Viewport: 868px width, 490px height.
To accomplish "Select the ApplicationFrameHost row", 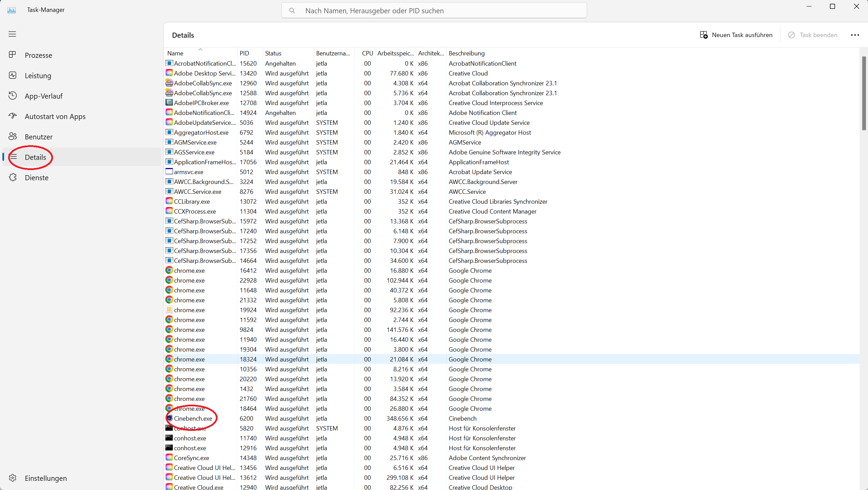I will pos(512,162).
